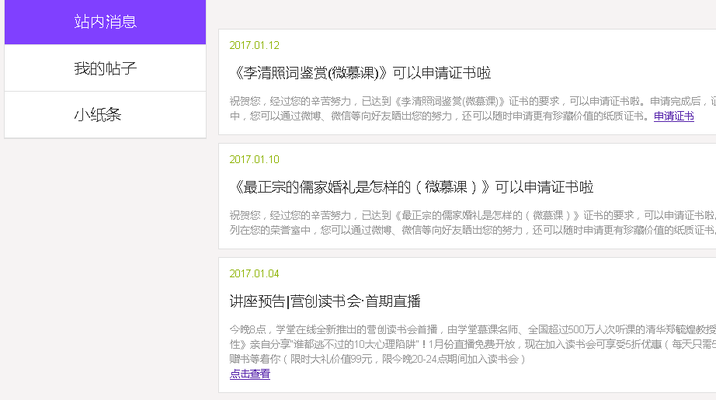Open the 讲座预告 营创读书会 message title
The image size is (716, 400).
[x=325, y=301]
